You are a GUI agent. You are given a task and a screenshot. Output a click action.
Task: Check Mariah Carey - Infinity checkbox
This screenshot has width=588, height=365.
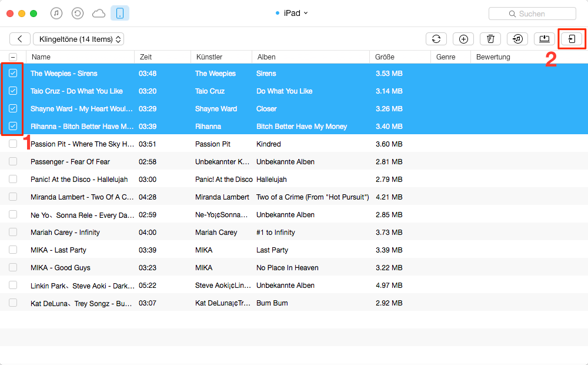[13, 232]
